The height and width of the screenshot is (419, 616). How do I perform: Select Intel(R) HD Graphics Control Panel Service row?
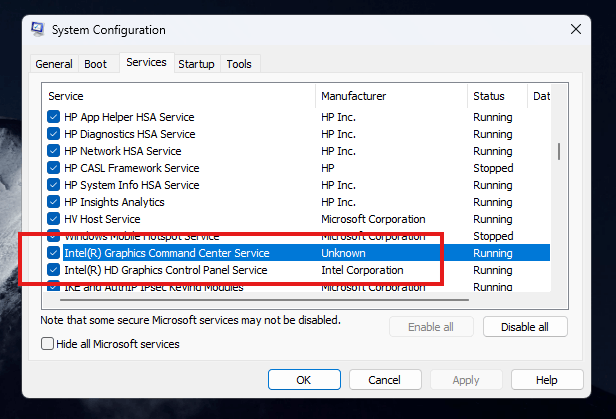[297, 270]
